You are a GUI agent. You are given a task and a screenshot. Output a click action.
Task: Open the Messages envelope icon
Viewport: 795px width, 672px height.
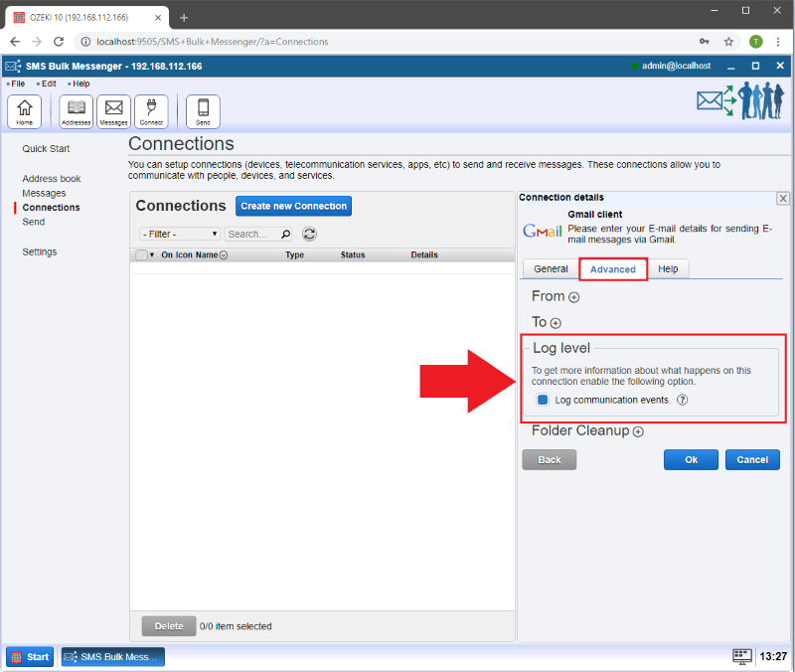pos(113,111)
